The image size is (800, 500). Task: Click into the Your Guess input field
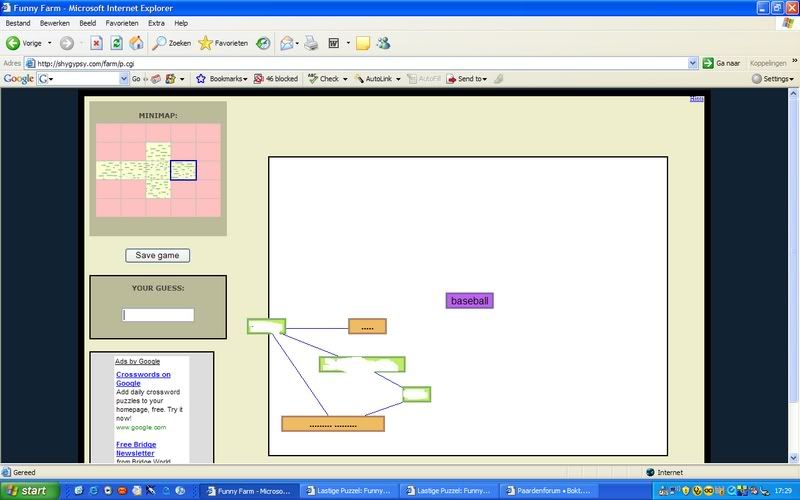(x=158, y=315)
